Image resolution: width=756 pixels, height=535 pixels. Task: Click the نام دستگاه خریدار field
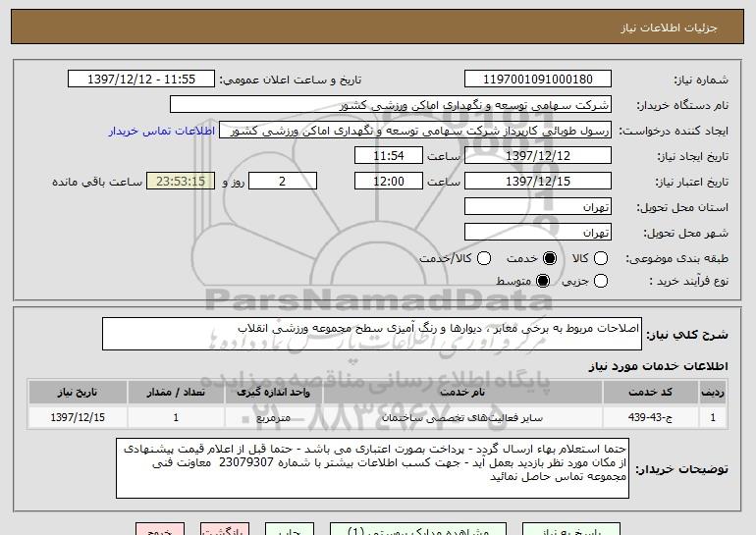391,105
